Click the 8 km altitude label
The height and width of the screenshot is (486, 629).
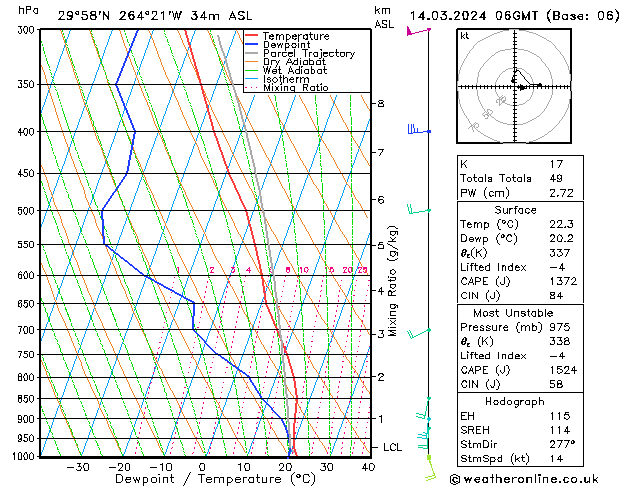click(381, 103)
